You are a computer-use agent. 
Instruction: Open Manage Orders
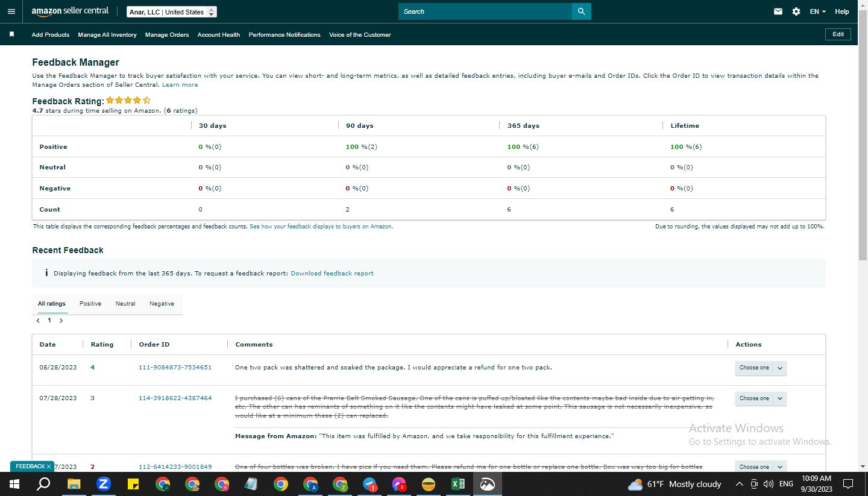(x=167, y=35)
